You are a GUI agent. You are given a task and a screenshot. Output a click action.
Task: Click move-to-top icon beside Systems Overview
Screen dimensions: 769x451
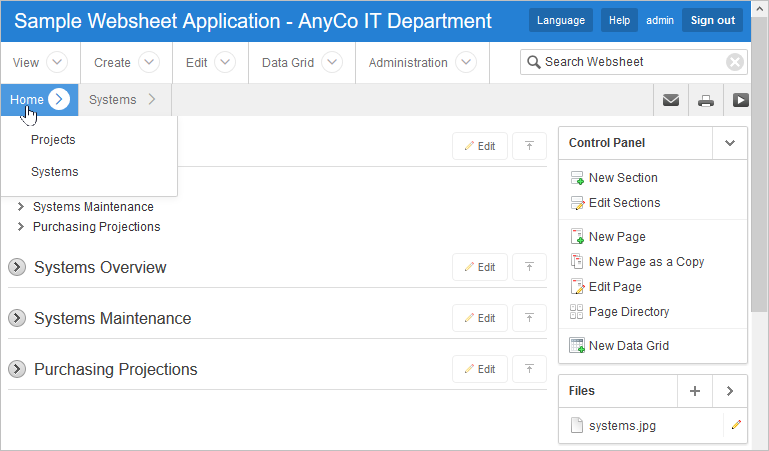pos(529,267)
